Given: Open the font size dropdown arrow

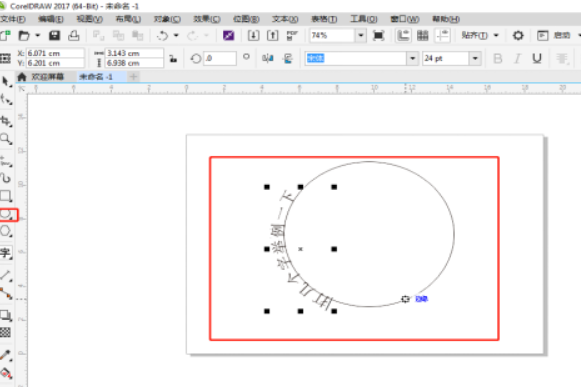Looking at the screenshot, I should [x=475, y=59].
